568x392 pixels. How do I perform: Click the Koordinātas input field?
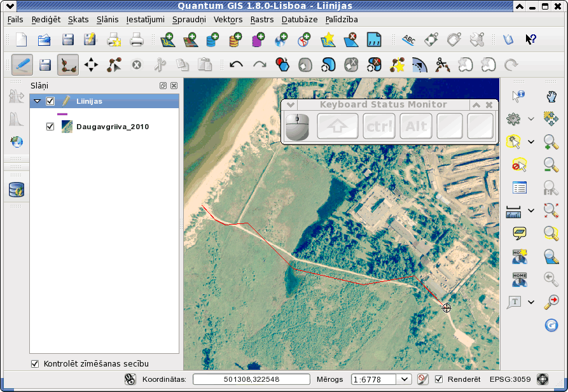(251, 379)
